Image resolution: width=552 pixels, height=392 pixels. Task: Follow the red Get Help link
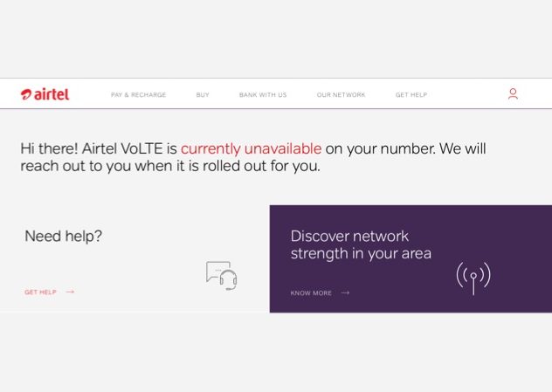[x=40, y=292]
